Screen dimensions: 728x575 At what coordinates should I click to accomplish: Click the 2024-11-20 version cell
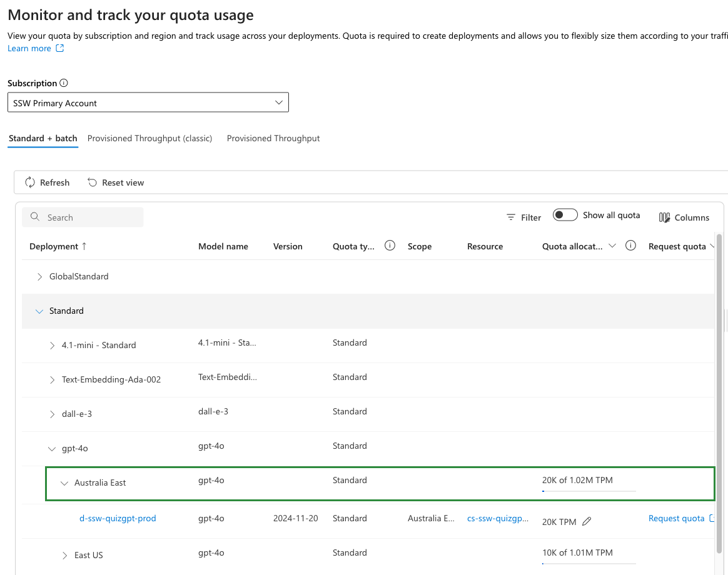pos(295,518)
